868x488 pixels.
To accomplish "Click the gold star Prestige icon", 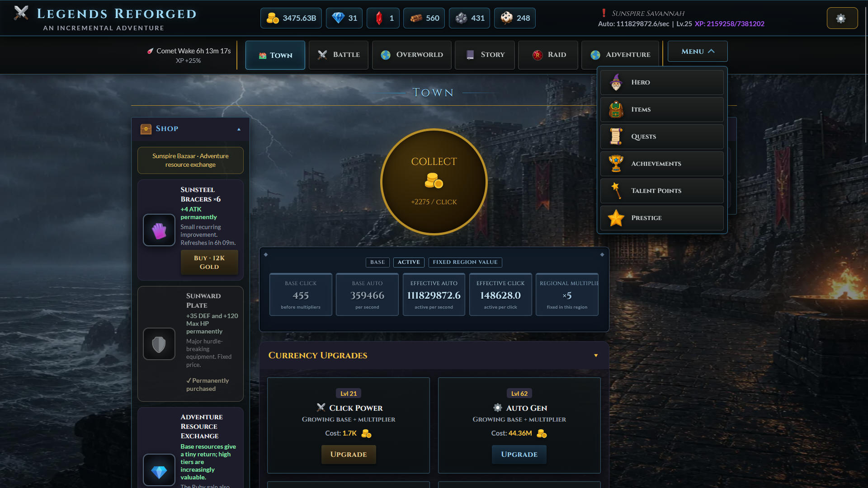I will 616,218.
